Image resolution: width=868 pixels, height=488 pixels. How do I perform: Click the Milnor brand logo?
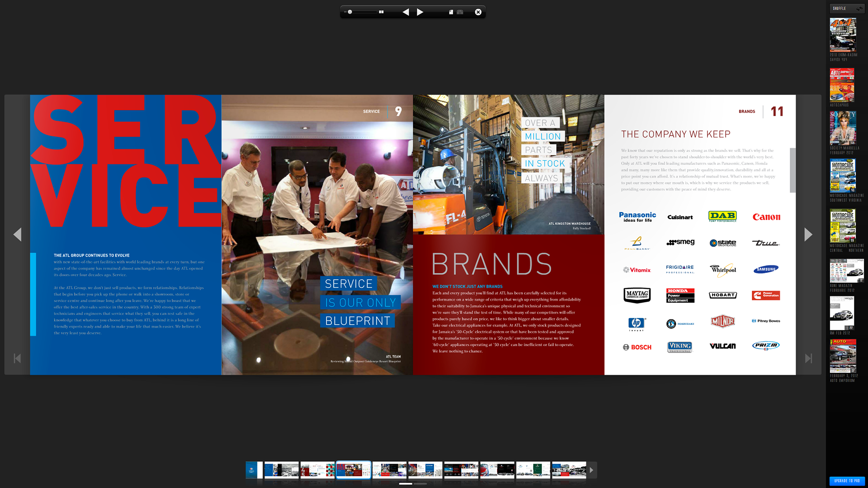(x=723, y=321)
